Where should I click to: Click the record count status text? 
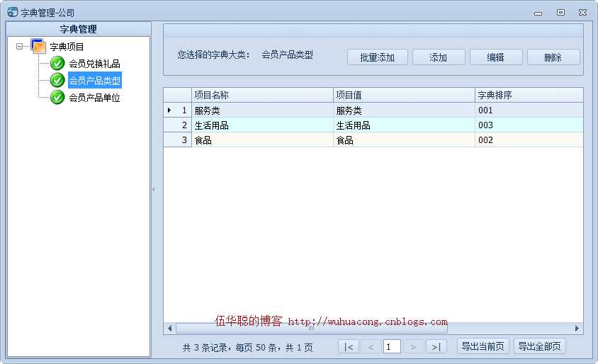(x=247, y=347)
